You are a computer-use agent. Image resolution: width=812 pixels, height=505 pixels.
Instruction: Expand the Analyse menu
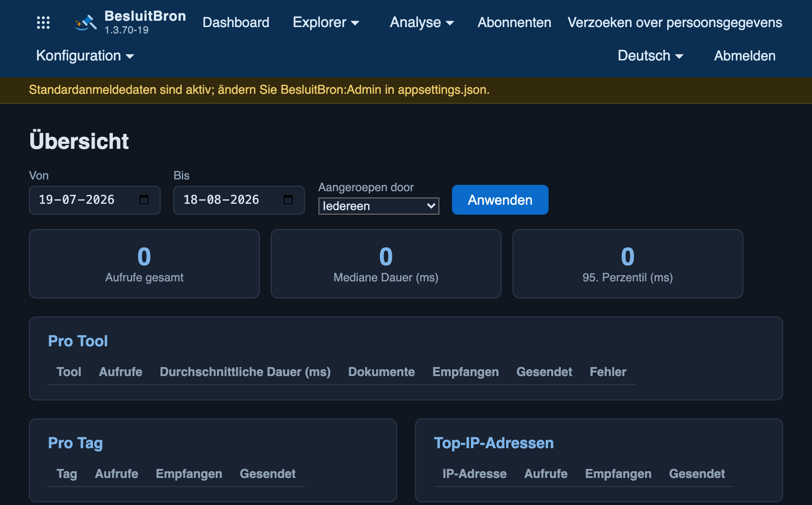click(422, 23)
